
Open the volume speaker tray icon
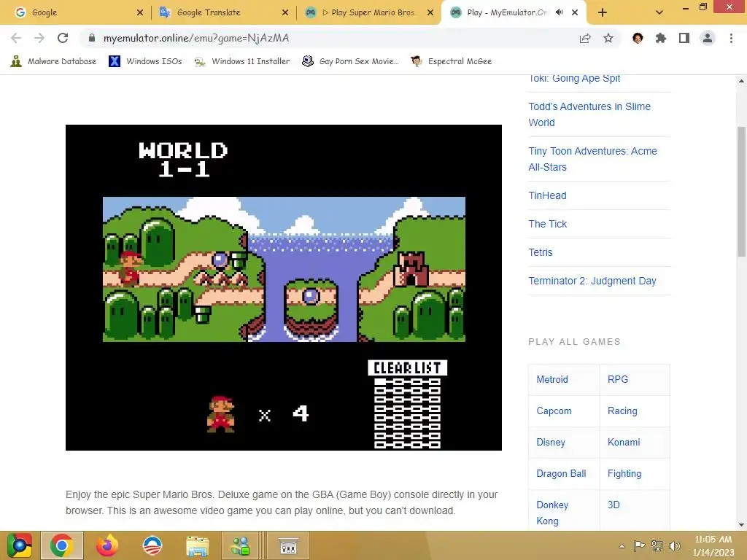tap(674, 545)
